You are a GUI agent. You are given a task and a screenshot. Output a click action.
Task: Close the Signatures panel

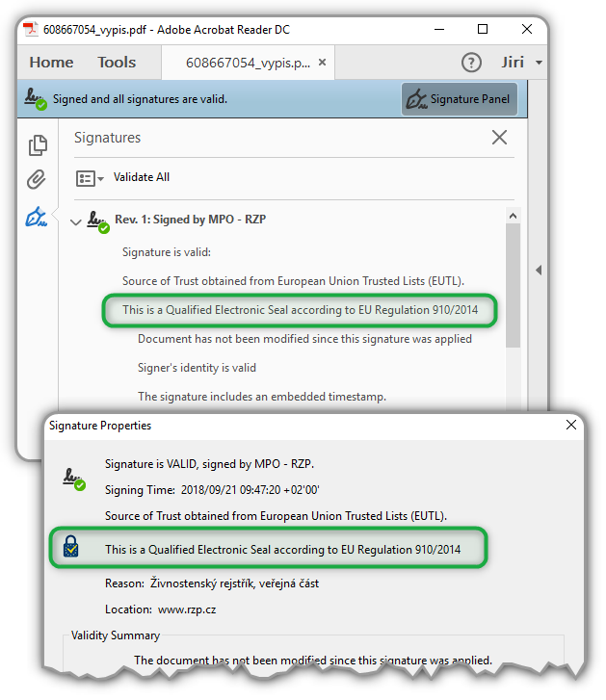pos(499,138)
